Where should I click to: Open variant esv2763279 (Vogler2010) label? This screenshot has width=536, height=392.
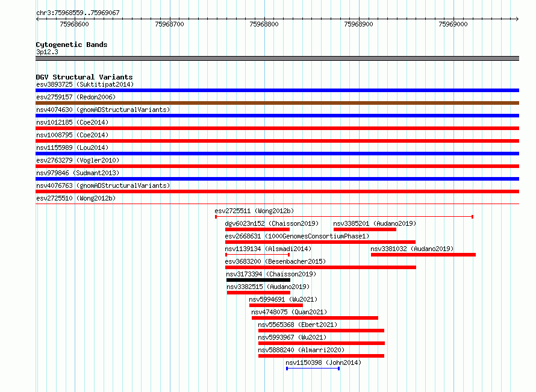tap(78, 160)
